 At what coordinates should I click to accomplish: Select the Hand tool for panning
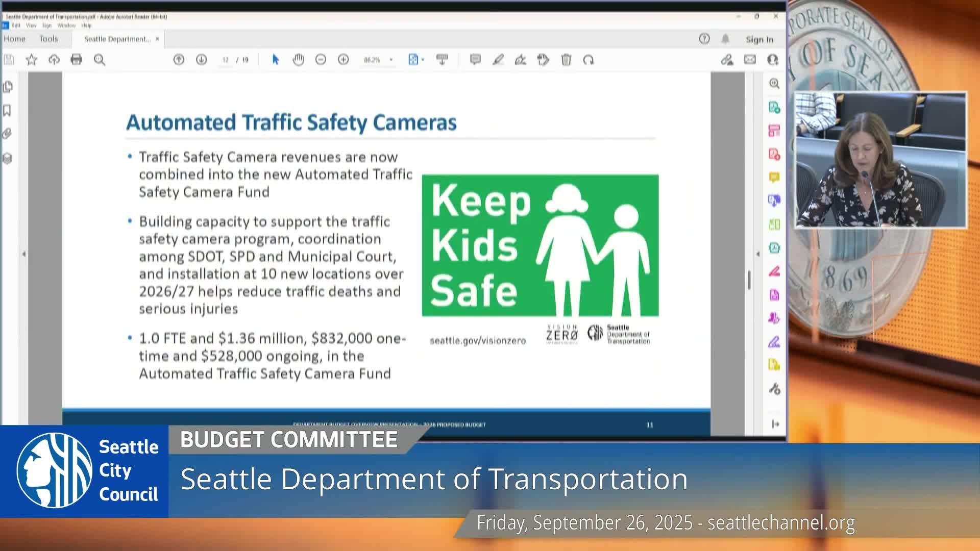298,60
